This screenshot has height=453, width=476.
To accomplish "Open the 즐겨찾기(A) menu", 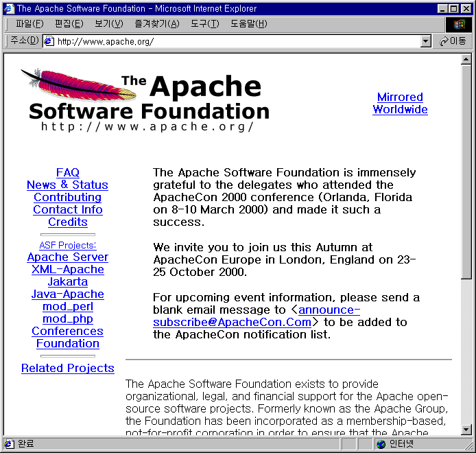I will 157,24.
